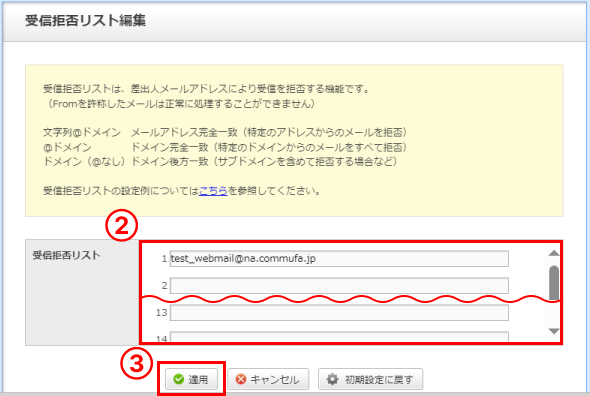
Task: Click input field 1 containing test_webmail@na.commufa.jp
Action: 339,259
